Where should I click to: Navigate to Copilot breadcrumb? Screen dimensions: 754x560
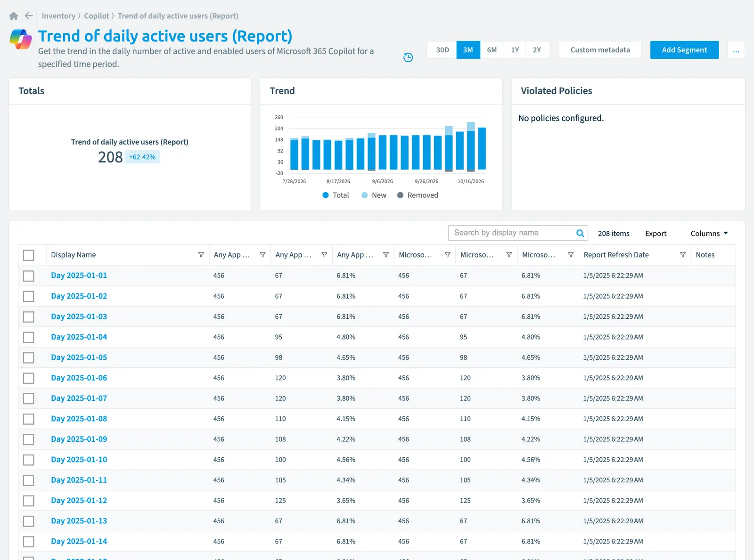pyautogui.click(x=97, y=16)
